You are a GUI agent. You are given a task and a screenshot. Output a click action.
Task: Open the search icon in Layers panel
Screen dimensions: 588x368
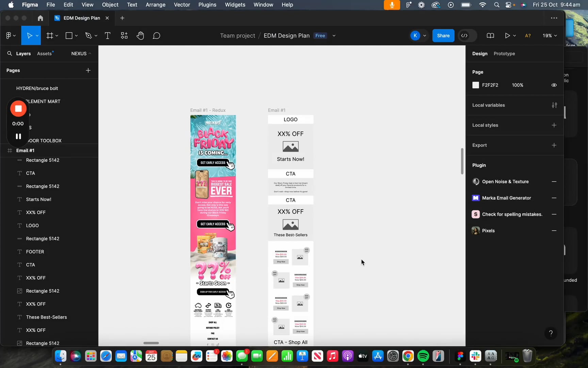pos(10,53)
